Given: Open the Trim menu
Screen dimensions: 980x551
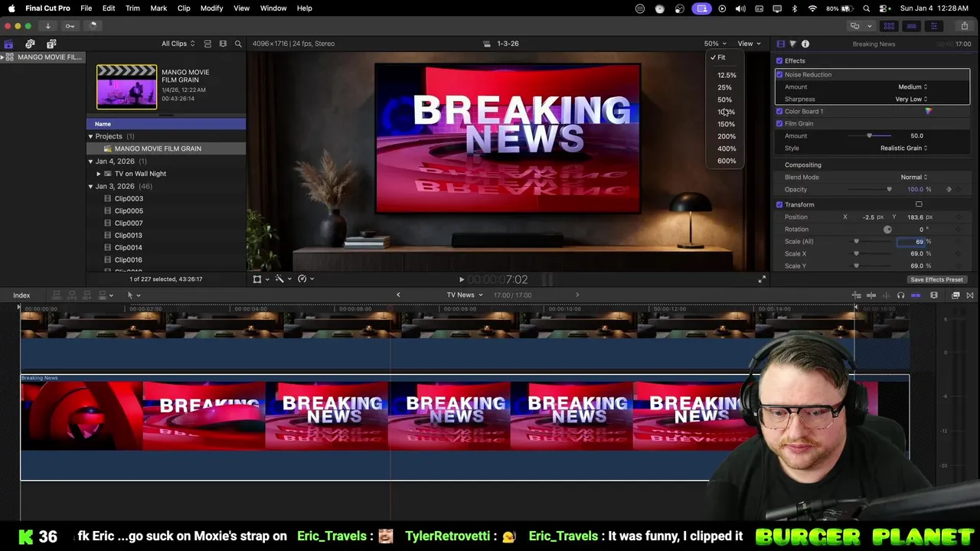Looking at the screenshot, I should coord(132,8).
